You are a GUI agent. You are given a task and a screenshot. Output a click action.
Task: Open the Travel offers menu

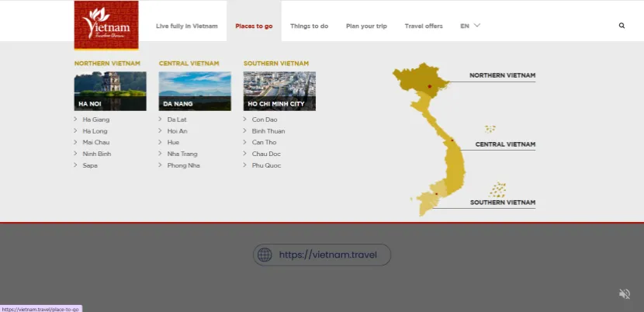pos(424,26)
